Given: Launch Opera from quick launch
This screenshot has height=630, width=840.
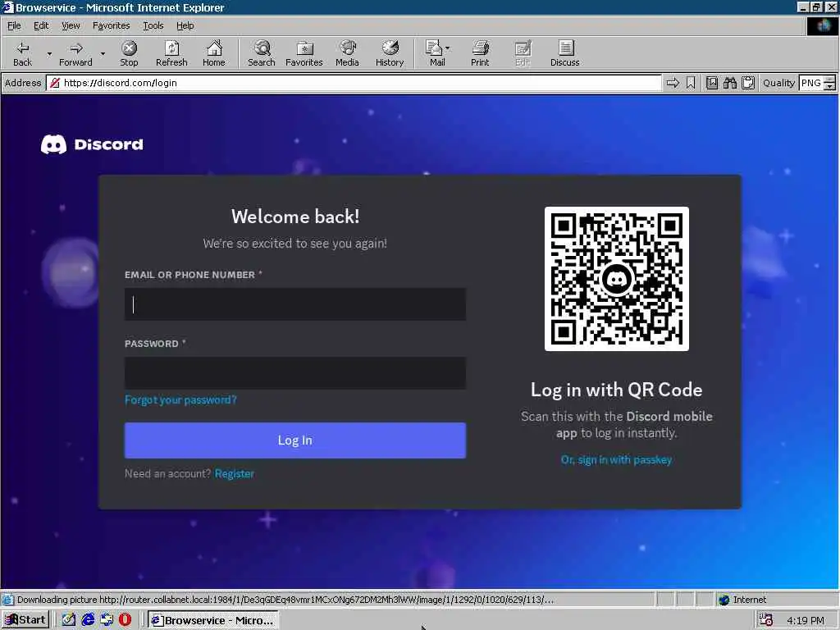Looking at the screenshot, I should (x=125, y=620).
